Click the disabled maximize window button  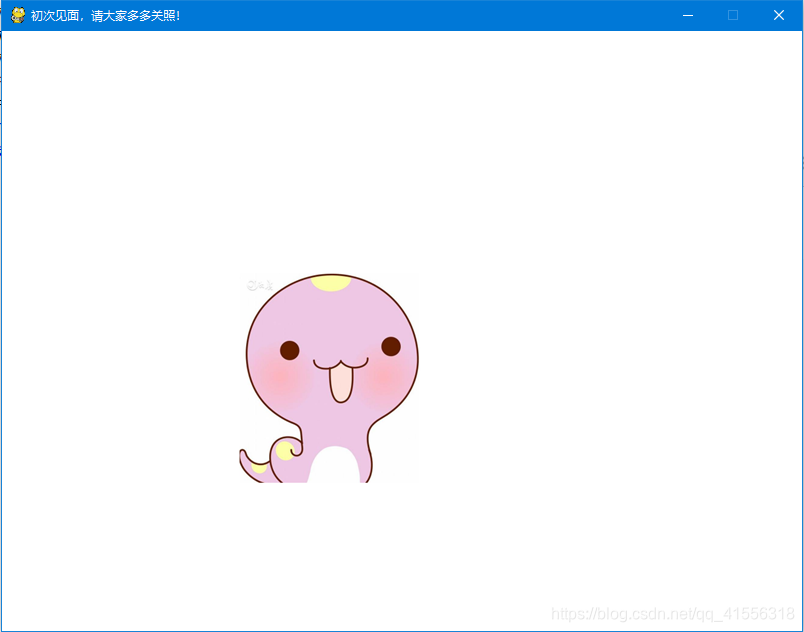(x=733, y=15)
